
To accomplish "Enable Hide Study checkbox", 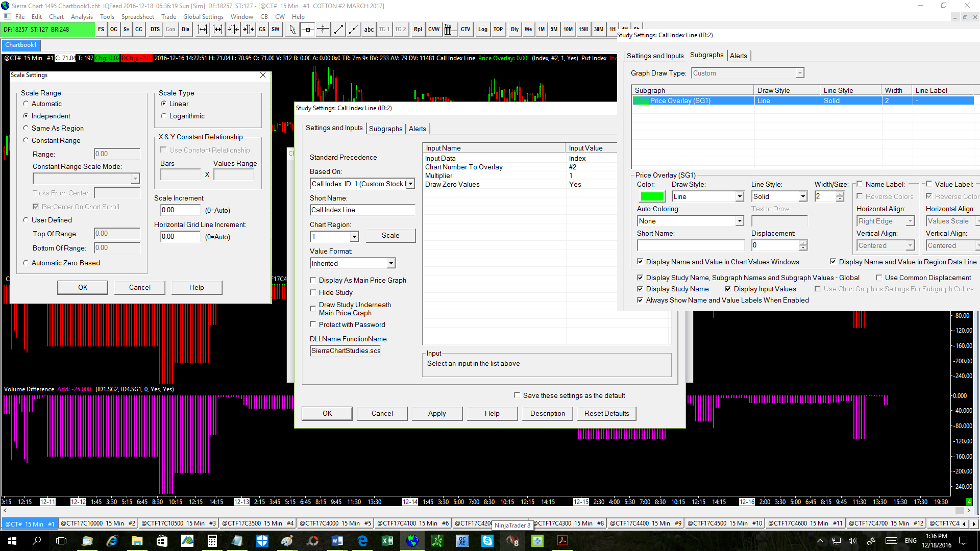I will click(313, 292).
